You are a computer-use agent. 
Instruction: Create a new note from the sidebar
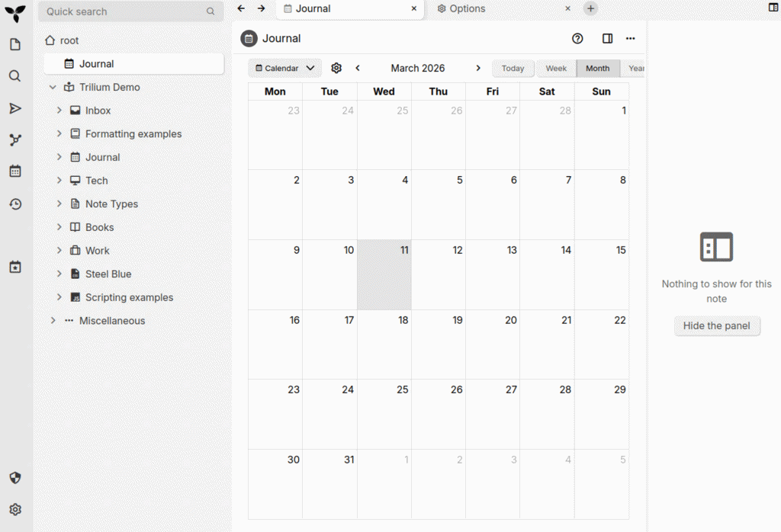pyautogui.click(x=15, y=45)
